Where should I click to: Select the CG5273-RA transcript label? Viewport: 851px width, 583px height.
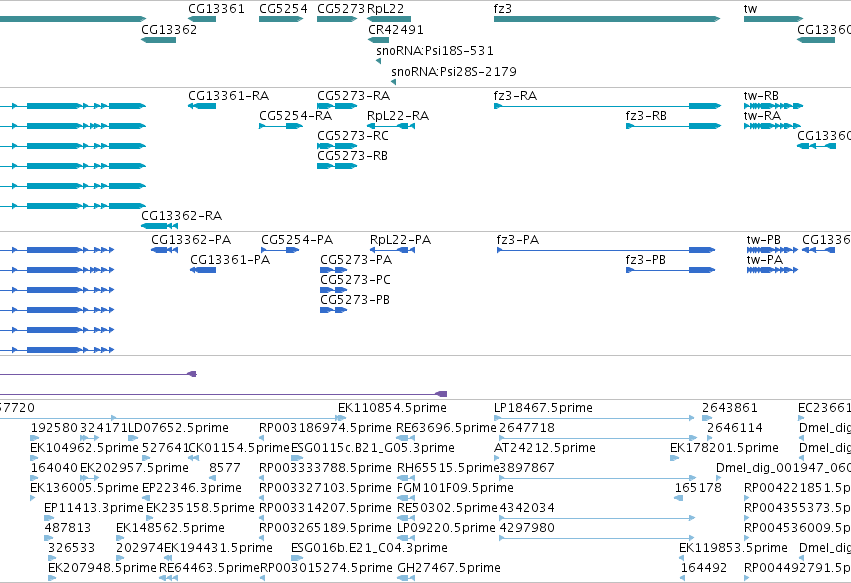pos(353,96)
